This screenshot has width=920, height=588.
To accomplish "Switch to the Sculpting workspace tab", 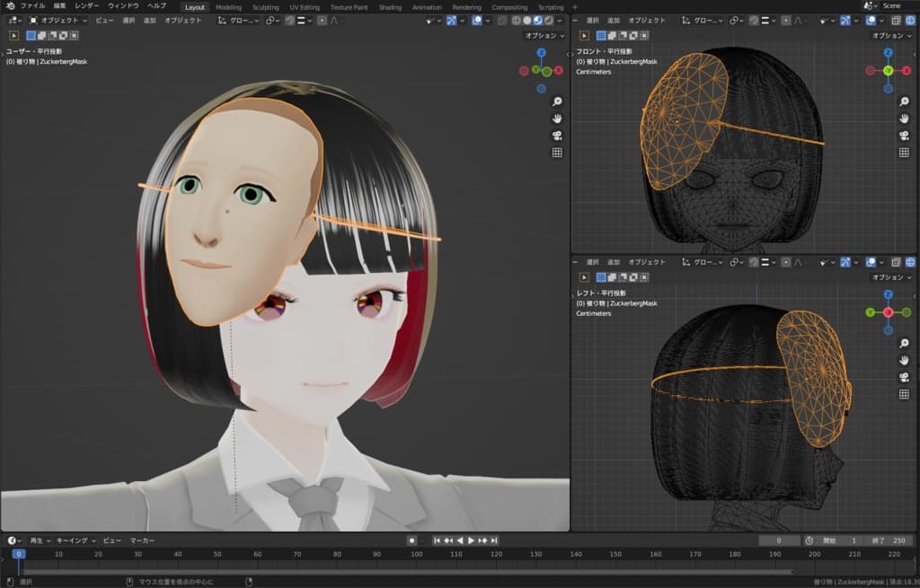I will point(265,7).
